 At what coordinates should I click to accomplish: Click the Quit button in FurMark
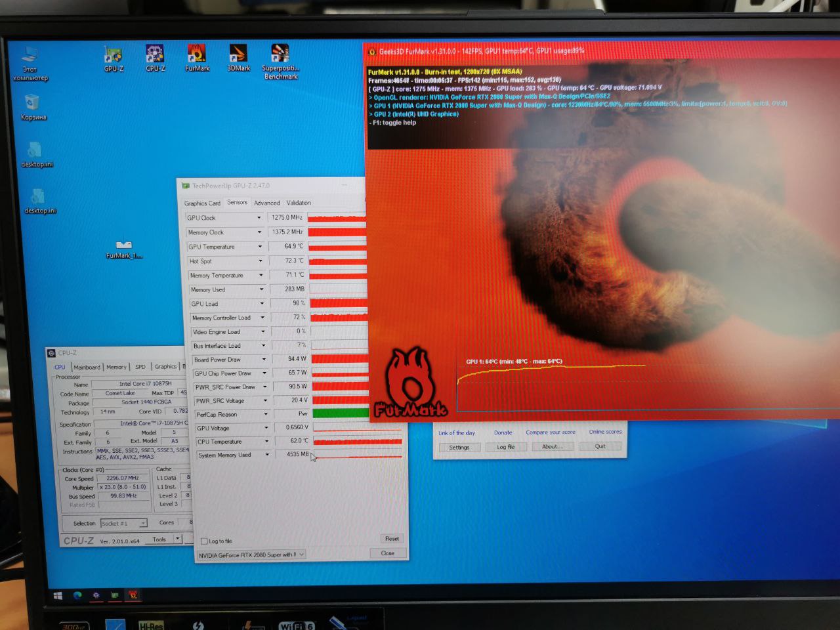(600, 446)
